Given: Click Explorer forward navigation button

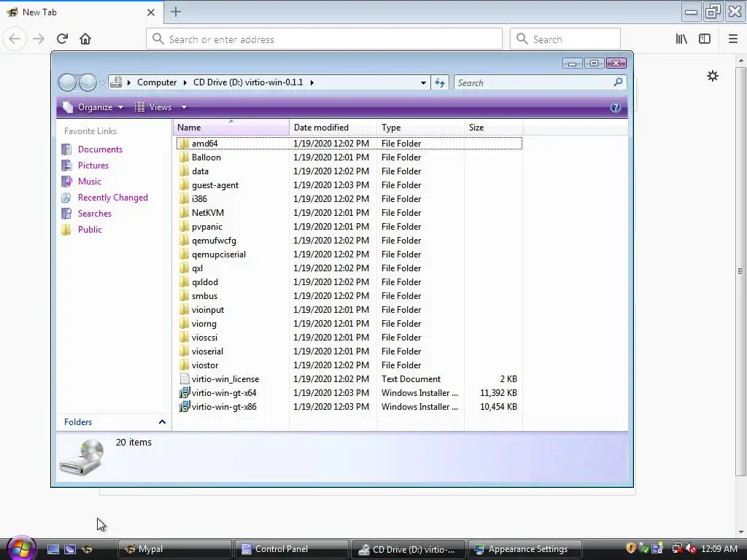Looking at the screenshot, I should point(88,83).
